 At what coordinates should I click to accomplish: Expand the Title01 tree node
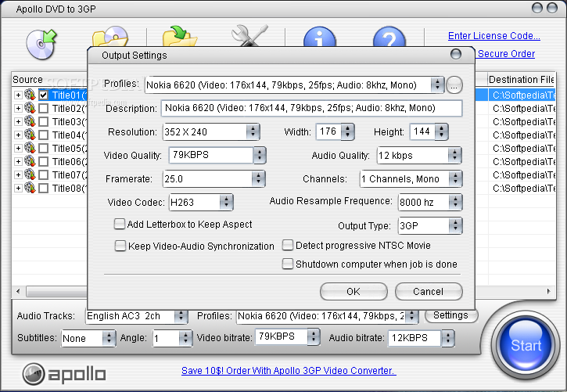(18, 95)
